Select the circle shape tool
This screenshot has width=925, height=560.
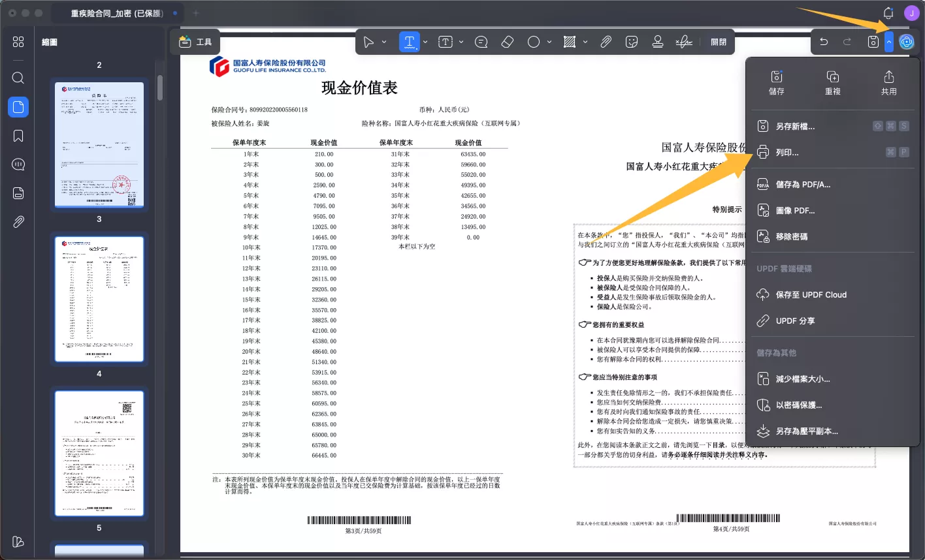(x=534, y=42)
